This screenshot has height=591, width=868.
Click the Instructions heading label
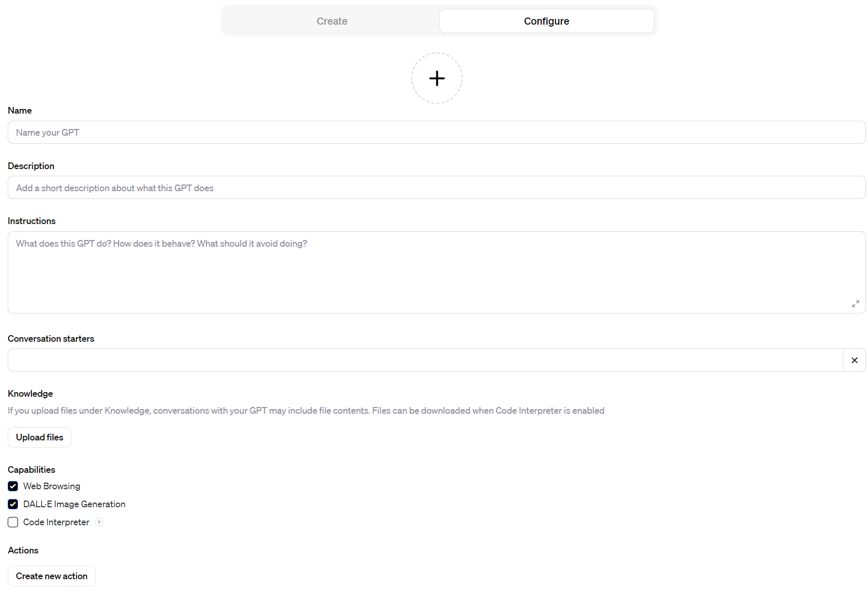point(31,221)
